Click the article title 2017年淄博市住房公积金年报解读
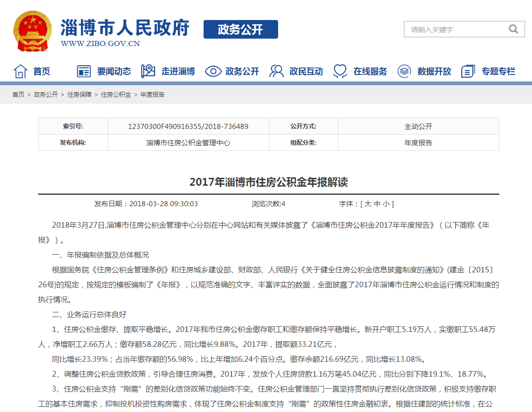532x412 pixels. point(269,182)
